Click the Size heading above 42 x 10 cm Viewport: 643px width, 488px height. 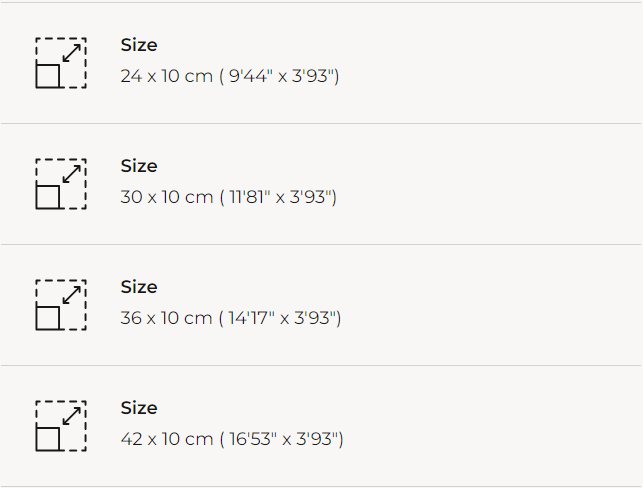(139, 408)
